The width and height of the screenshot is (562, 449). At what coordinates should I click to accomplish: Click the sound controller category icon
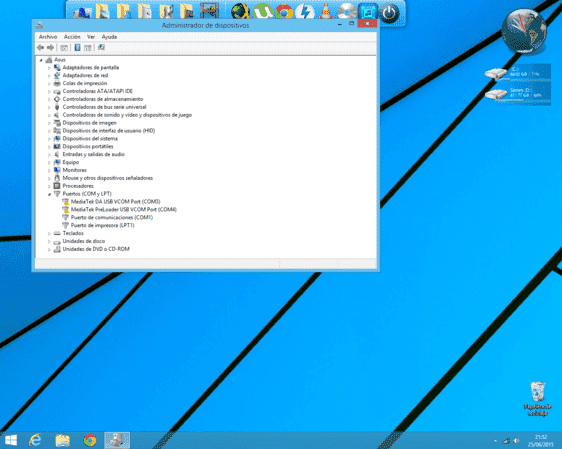[x=57, y=115]
